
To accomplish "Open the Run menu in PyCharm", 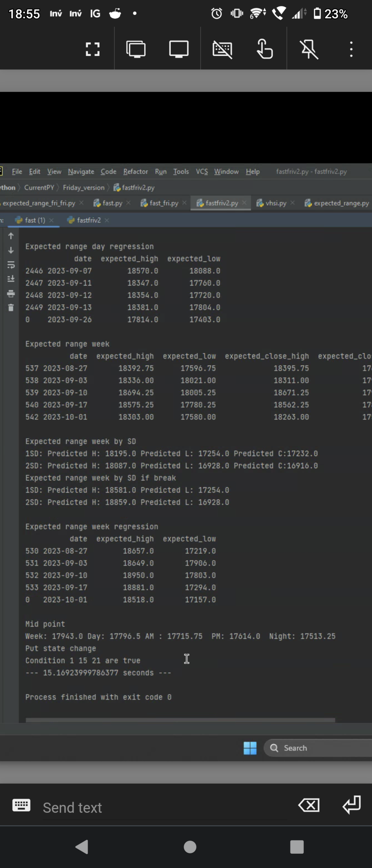I will tap(160, 172).
